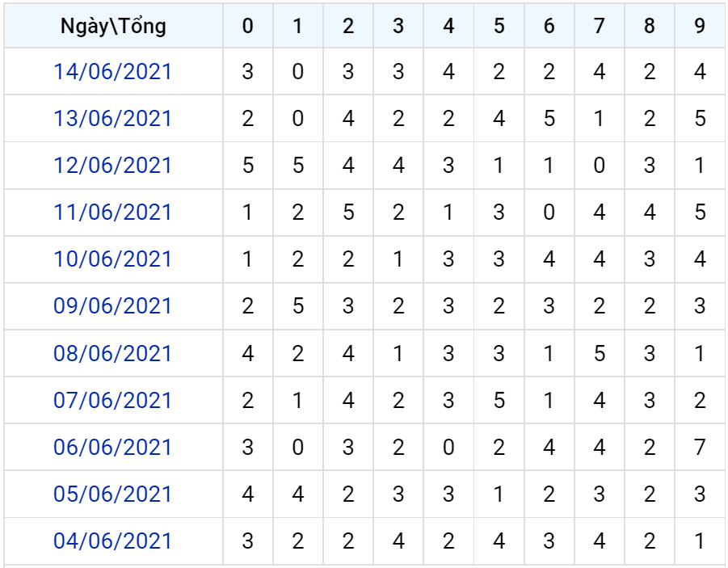Open the 14/06/2021 date link
The width and height of the screenshot is (728, 568).
pyautogui.click(x=113, y=72)
